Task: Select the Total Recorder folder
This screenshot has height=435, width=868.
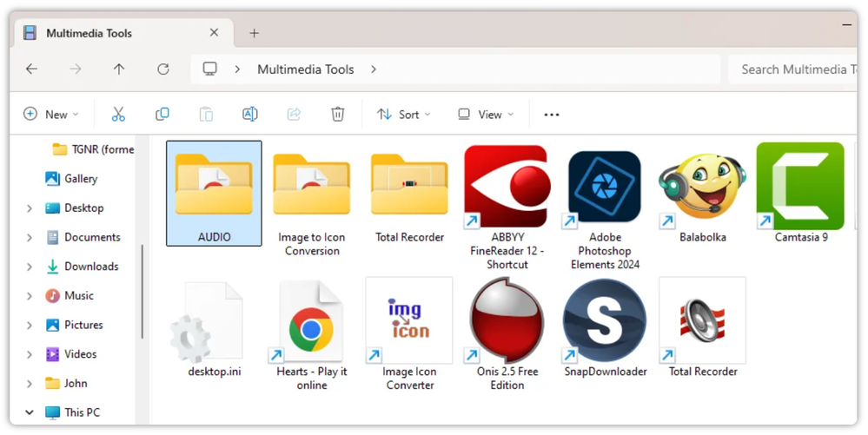Action: pos(409,193)
